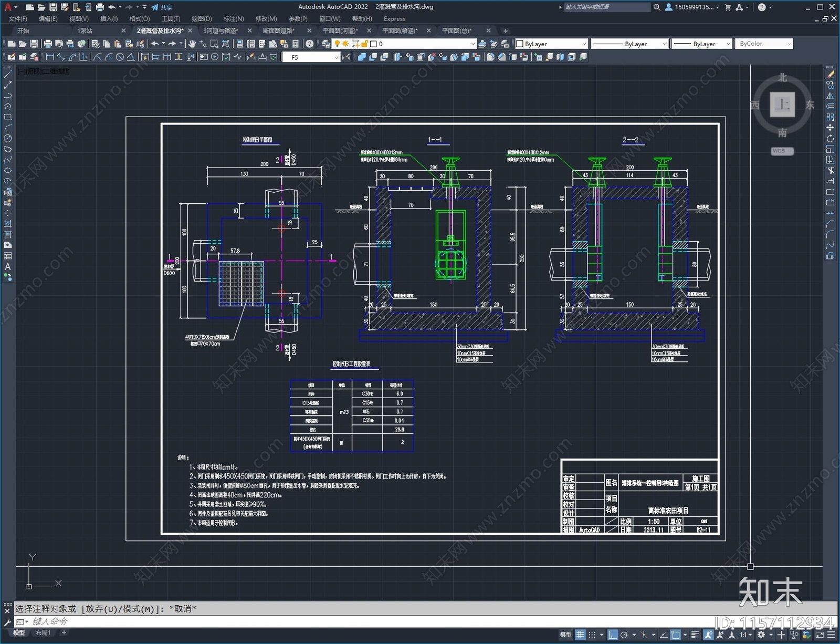Image resolution: width=840 pixels, height=644 pixels.
Task: Click the Open folder icon in Quick Access toolbar
Action: 41,7
